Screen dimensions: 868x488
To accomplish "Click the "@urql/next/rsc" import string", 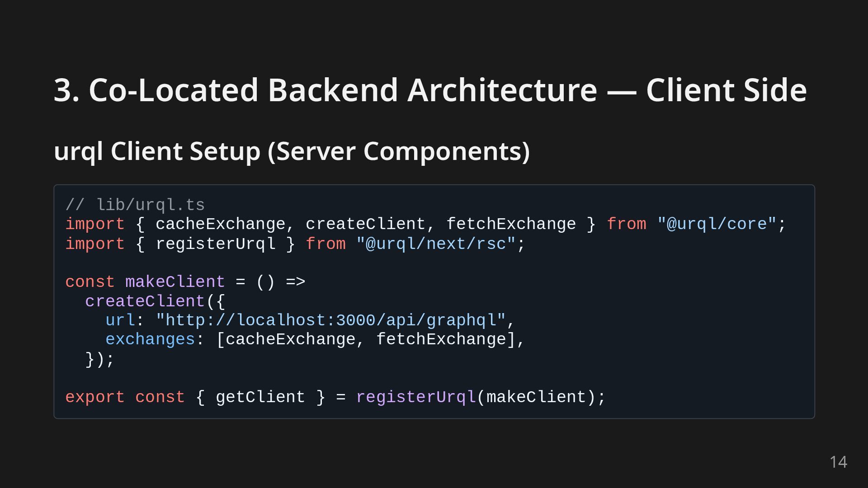I will click(x=435, y=244).
